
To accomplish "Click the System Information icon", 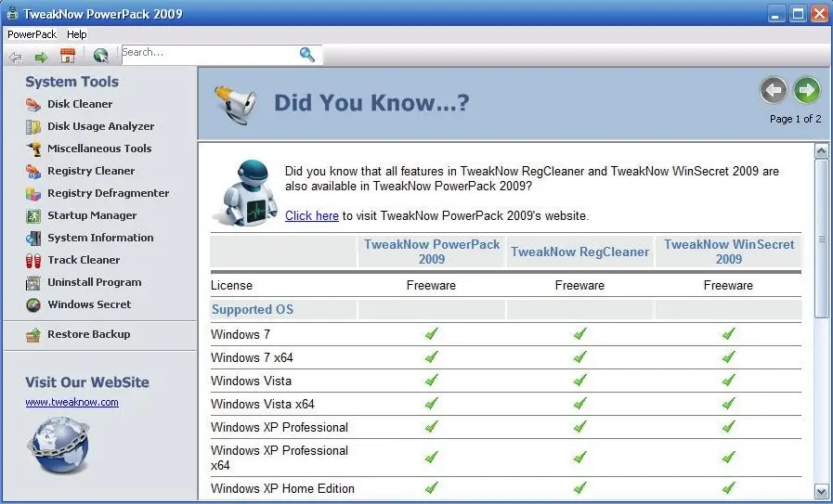I will [x=33, y=238].
